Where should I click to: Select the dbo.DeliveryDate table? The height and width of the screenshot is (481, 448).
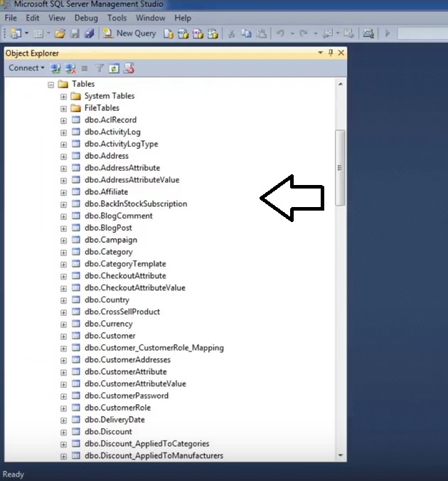click(114, 420)
